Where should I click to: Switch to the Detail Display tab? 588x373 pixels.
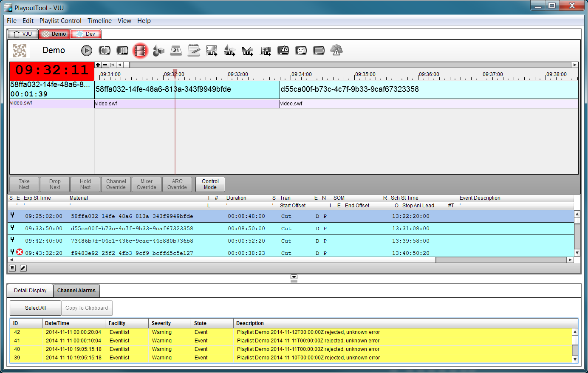coord(30,291)
